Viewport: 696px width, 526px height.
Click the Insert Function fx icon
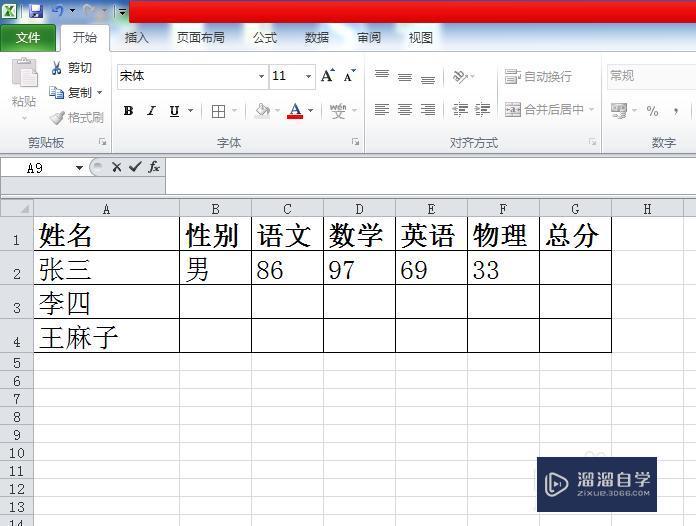pyautogui.click(x=154, y=167)
